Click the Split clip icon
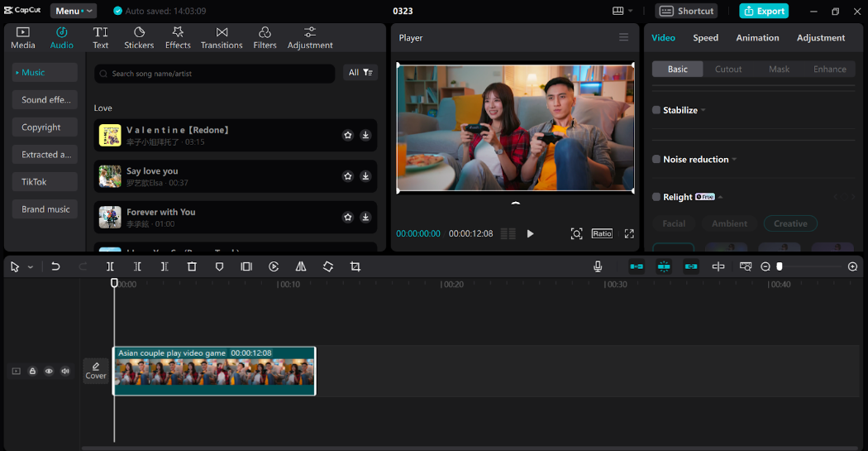 pos(110,266)
